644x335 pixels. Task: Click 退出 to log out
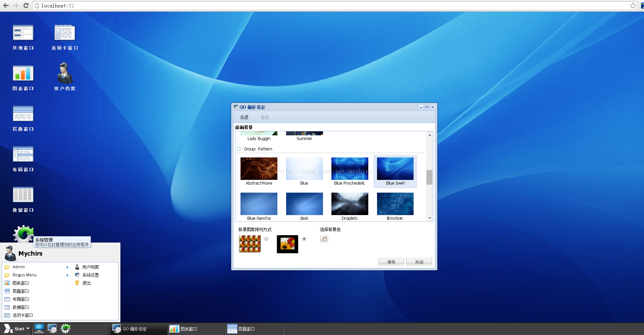coord(95,283)
